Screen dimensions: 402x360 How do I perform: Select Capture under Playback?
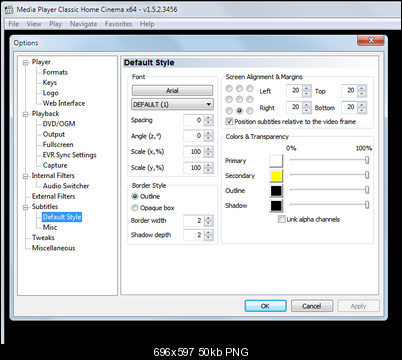pyautogui.click(x=55, y=165)
